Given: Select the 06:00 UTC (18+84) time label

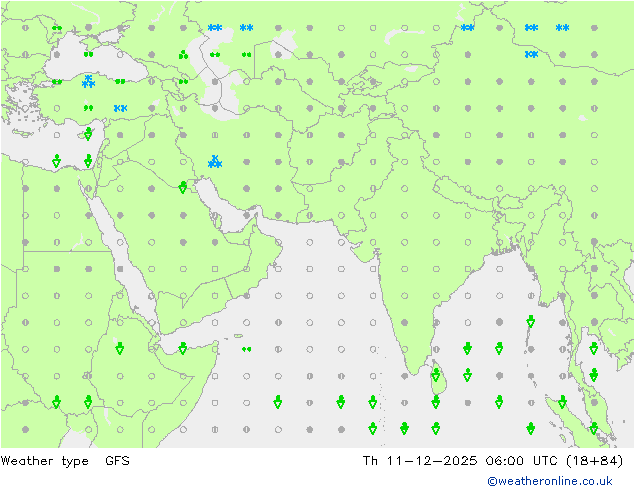Looking at the screenshot, I should [554, 461].
